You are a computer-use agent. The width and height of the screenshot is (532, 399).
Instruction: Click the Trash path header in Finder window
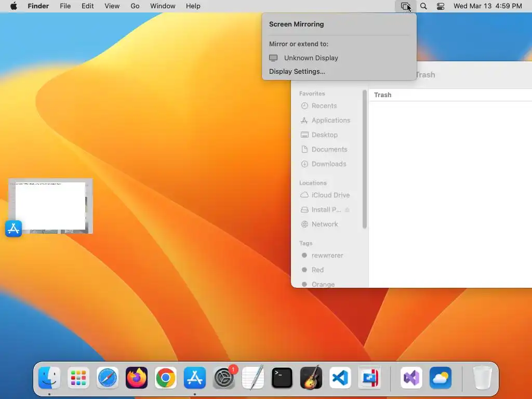383,95
